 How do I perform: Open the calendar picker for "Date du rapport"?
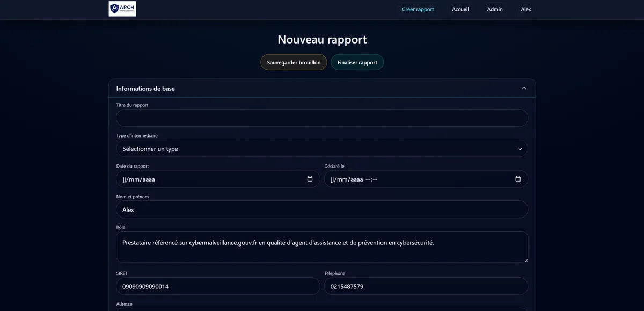click(x=310, y=179)
